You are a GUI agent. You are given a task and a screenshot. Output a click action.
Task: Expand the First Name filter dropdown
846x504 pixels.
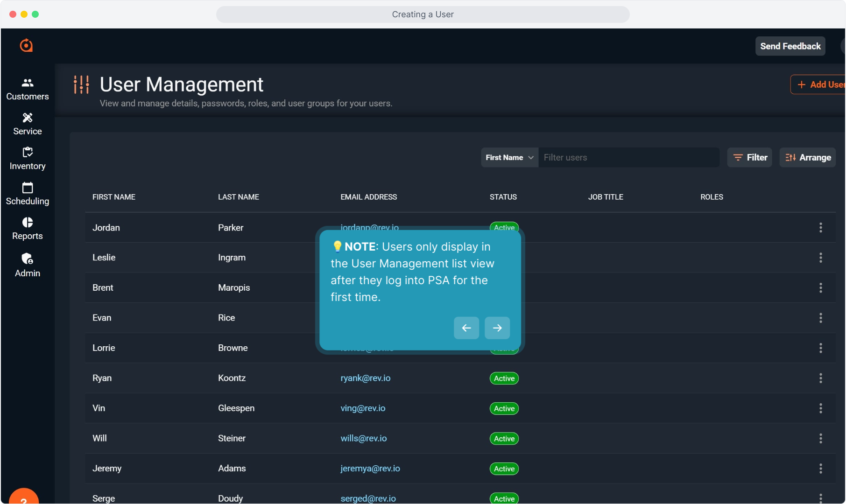click(509, 158)
